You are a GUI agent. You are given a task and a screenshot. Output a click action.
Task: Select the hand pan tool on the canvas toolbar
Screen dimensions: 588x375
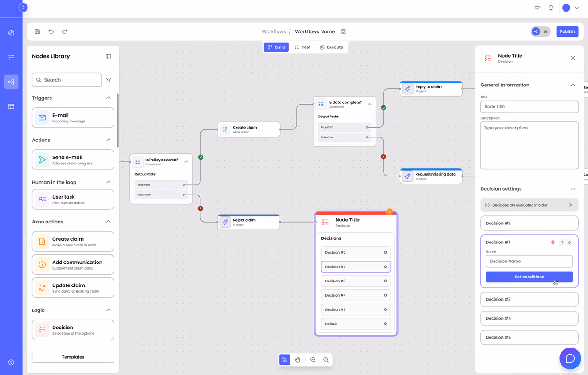tap(298, 359)
